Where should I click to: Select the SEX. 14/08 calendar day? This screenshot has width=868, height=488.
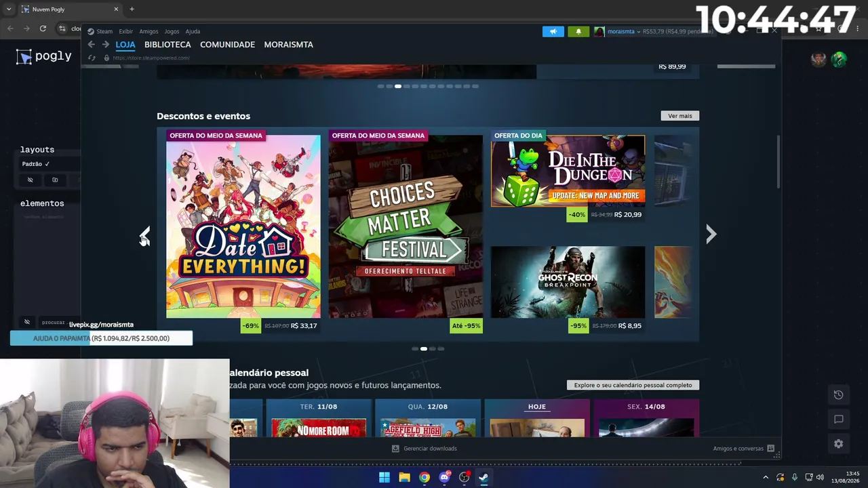coord(646,407)
